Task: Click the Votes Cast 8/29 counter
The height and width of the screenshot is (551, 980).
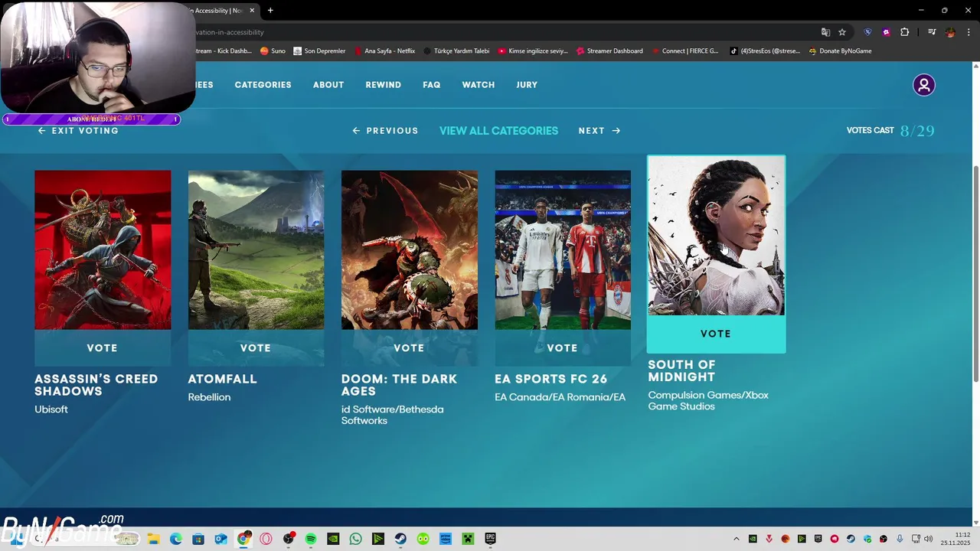Action: tap(890, 131)
